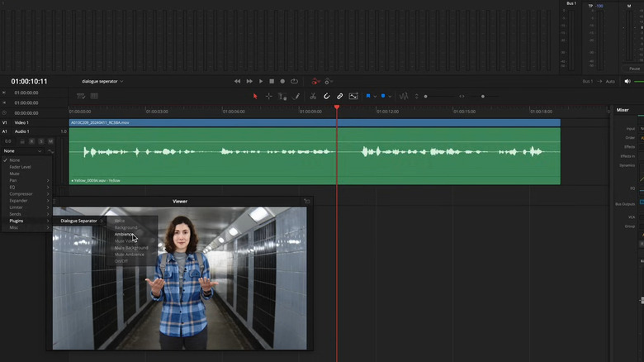Select Fader Level from automation menu

pyautogui.click(x=21, y=167)
